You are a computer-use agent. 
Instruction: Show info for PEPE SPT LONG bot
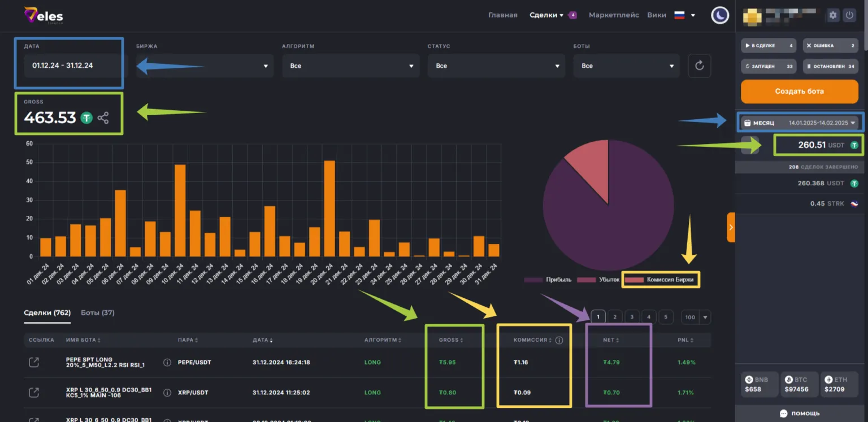167,362
